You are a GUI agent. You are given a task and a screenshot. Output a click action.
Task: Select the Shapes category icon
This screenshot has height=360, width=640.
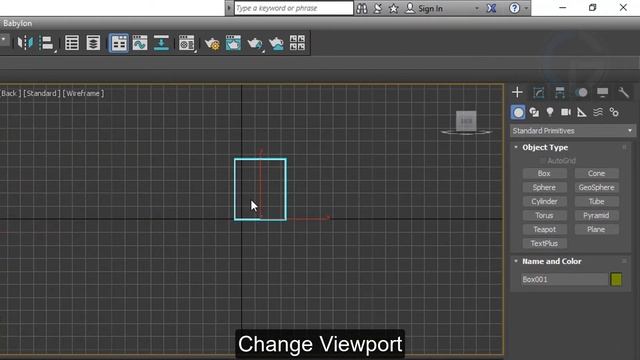click(x=534, y=112)
